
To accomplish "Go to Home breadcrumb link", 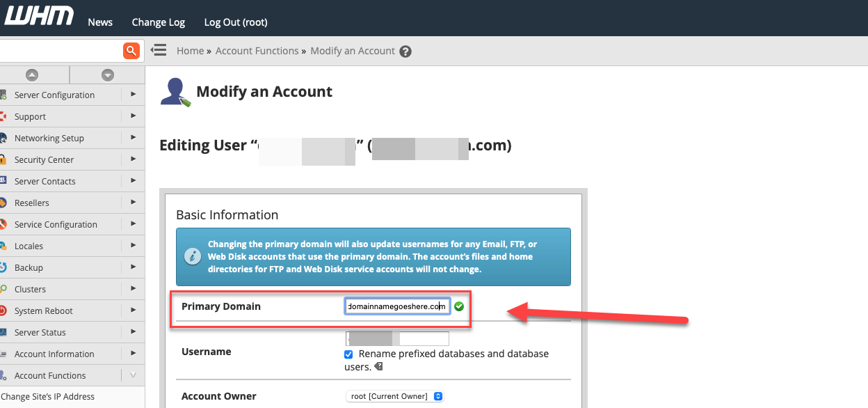I will (x=190, y=51).
